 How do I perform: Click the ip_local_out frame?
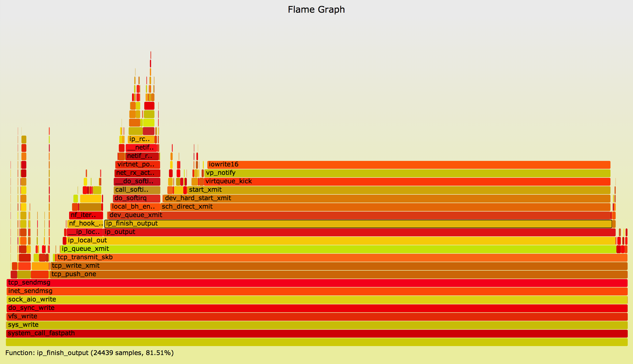tap(341, 241)
